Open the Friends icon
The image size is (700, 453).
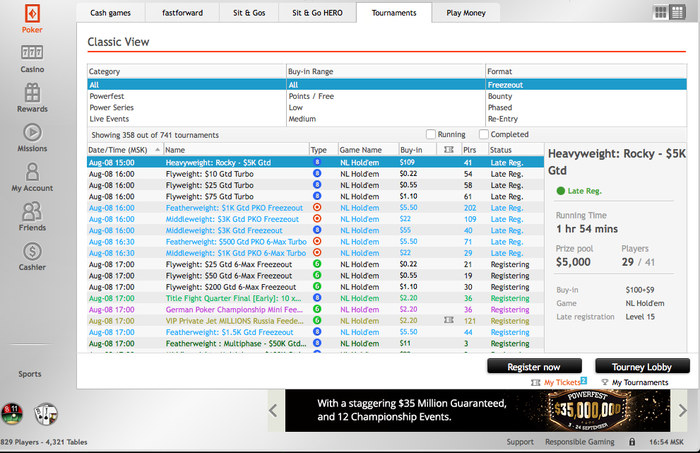32,212
